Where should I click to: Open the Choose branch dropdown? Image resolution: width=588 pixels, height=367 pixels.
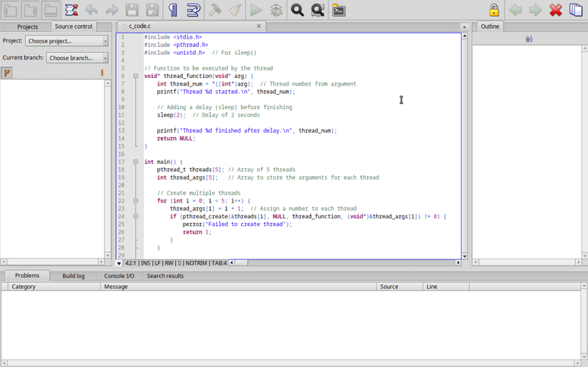(x=77, y=58)
